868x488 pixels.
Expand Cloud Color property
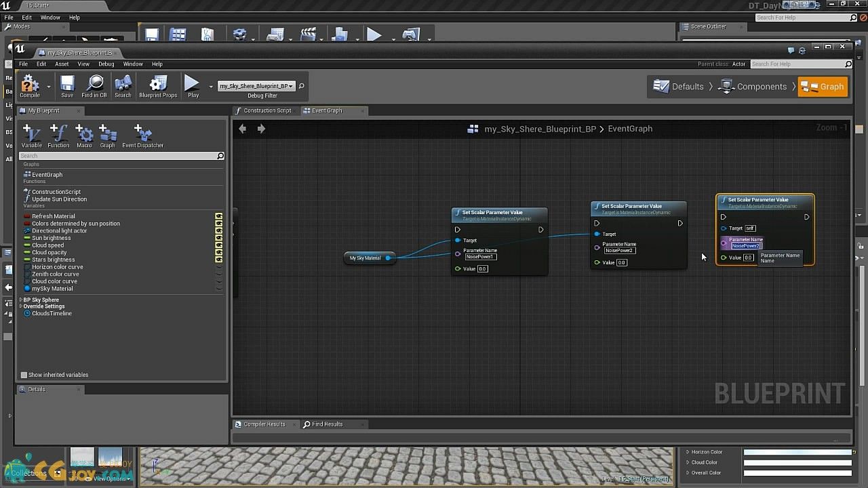click(x=688, y=462)
